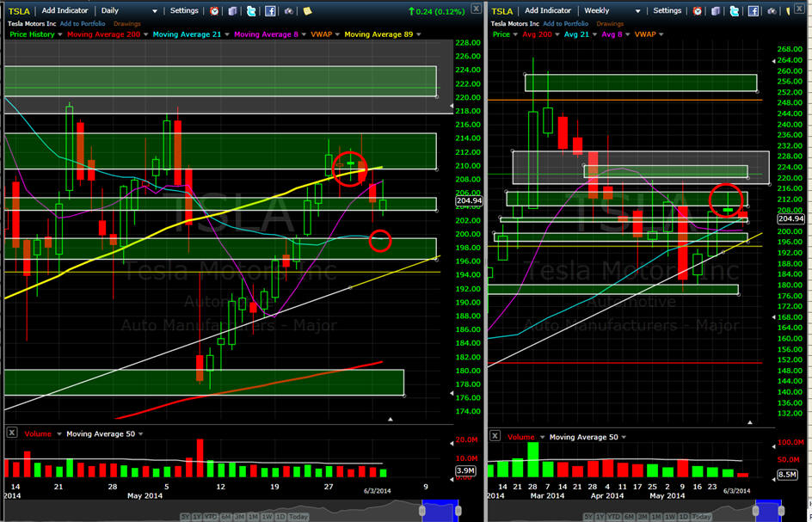Click the stacked pages icon in Daily chart toolbar
812x522 pixels.
coord(233,10)
